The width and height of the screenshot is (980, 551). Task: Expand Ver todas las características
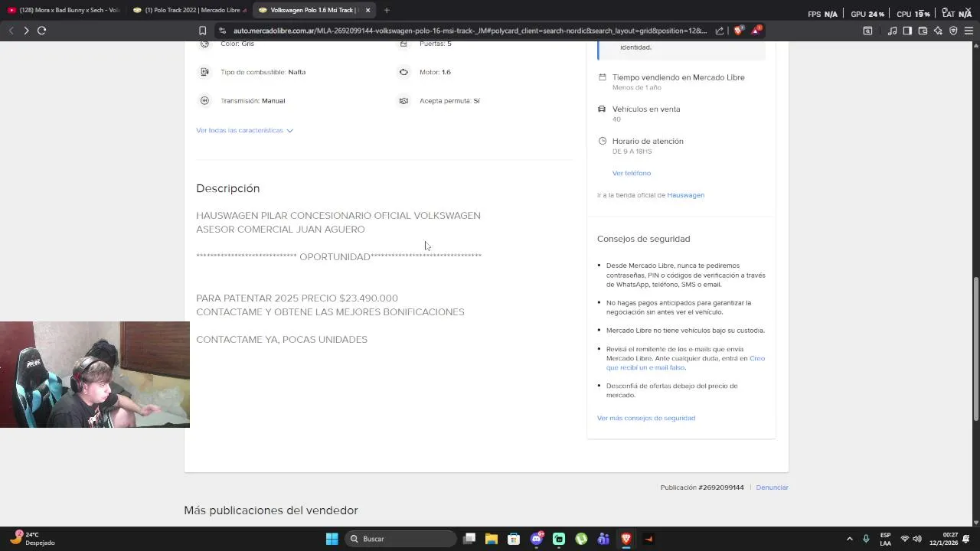(x=244, y=130)
